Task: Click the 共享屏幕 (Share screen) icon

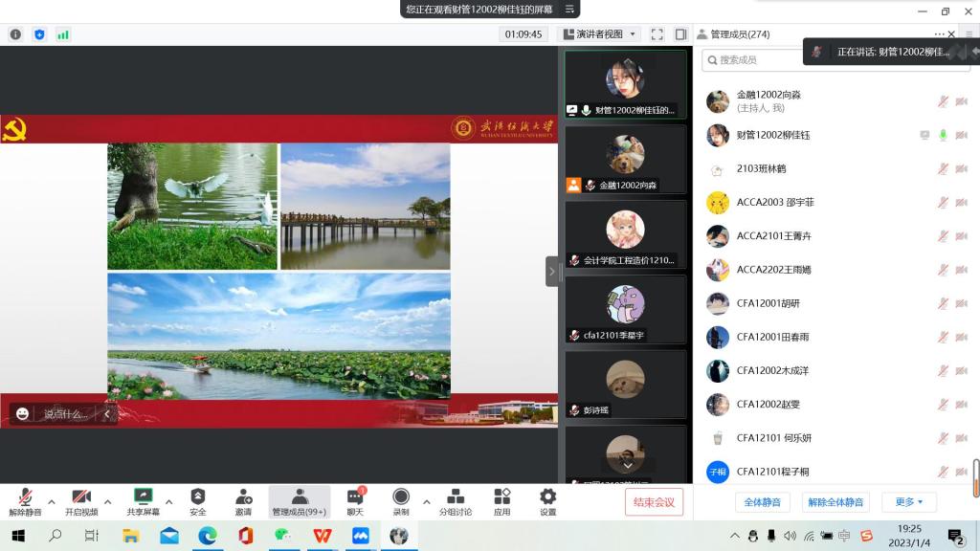Action: tap(144, 496)
